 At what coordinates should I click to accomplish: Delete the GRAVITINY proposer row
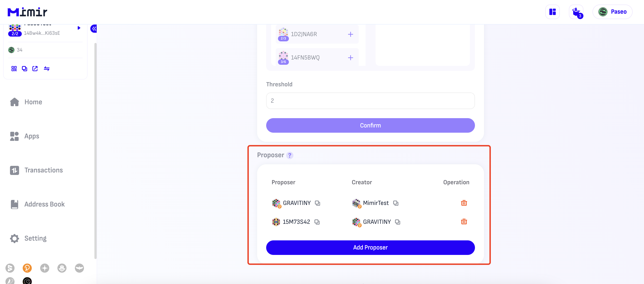point(464,203)
